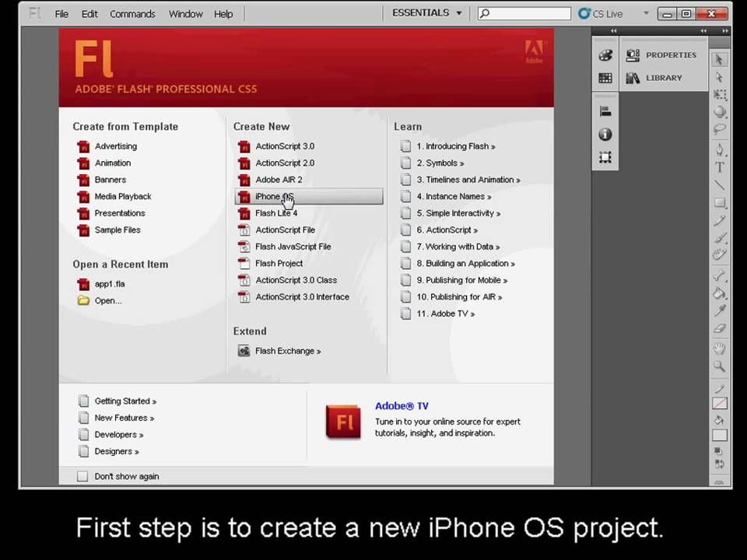Viewport: 747px width, 560px height.
Task: Select the Rectangle tool
Action: pos(719,203)
